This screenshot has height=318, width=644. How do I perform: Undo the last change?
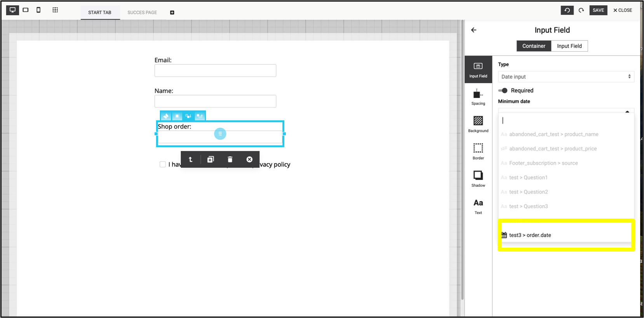click(x=567, y=10)
